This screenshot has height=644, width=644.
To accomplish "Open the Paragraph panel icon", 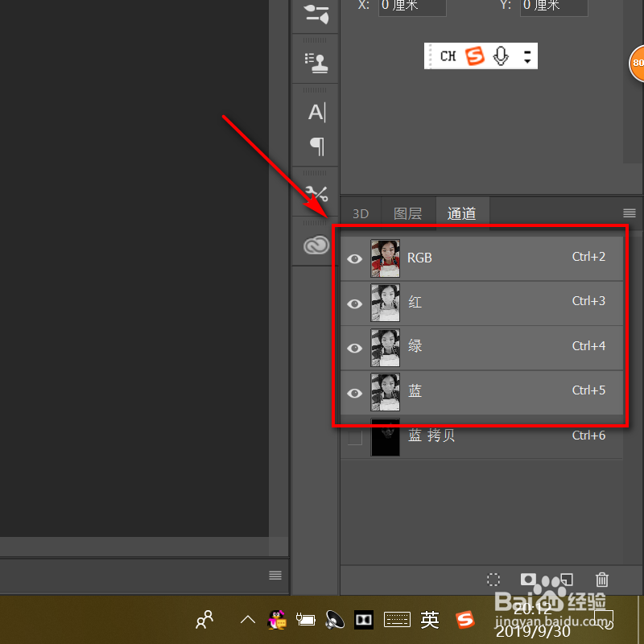I will tap(316, 147).
